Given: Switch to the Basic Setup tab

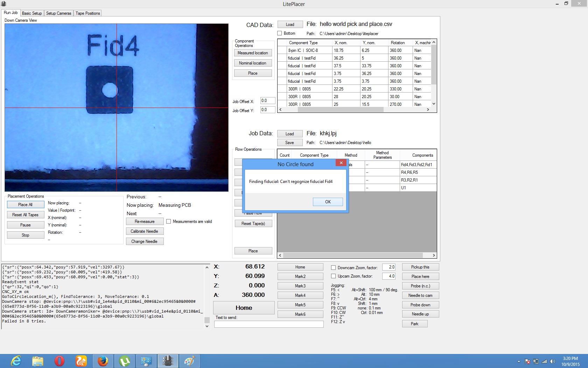Looking at the screenshot, I should [x=32, y=13].
